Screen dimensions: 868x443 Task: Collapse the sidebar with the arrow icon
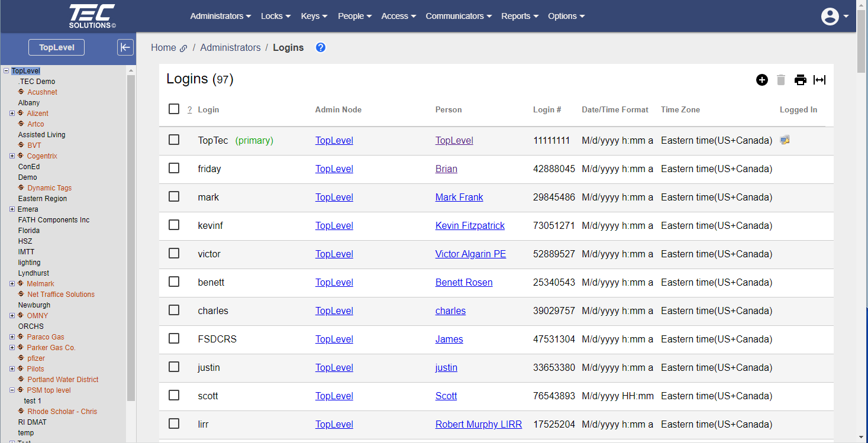[125, 47]
